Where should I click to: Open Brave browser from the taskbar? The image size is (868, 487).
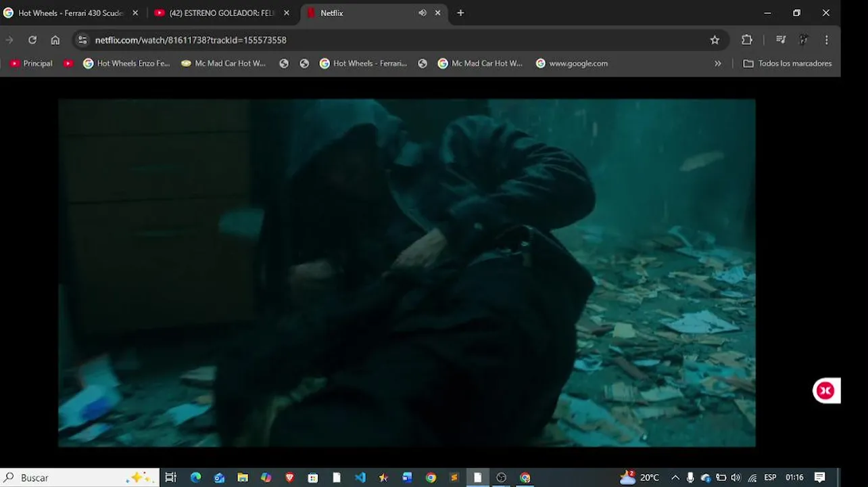coord(289,478)
